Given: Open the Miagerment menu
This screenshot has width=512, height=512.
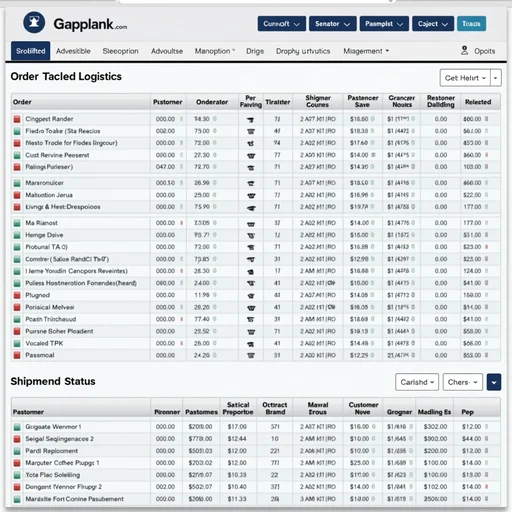Looking at the screenshot, I should coord(366,51).
